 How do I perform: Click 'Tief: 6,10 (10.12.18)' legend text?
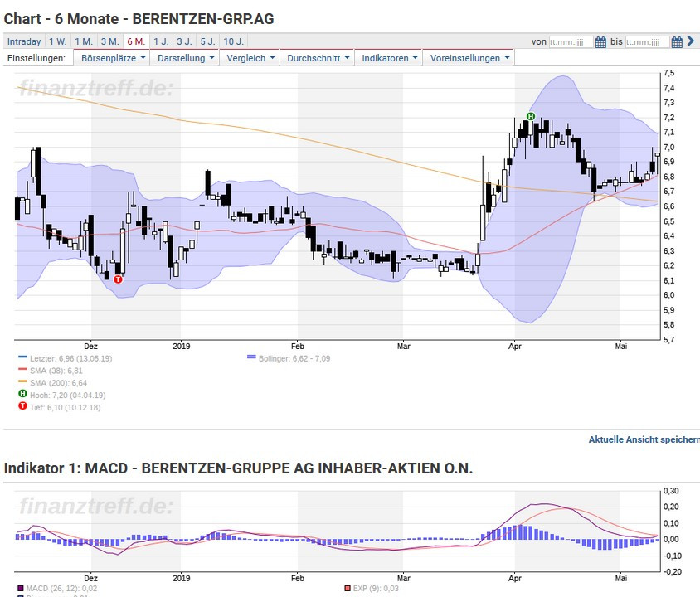[x=66, y=407]
